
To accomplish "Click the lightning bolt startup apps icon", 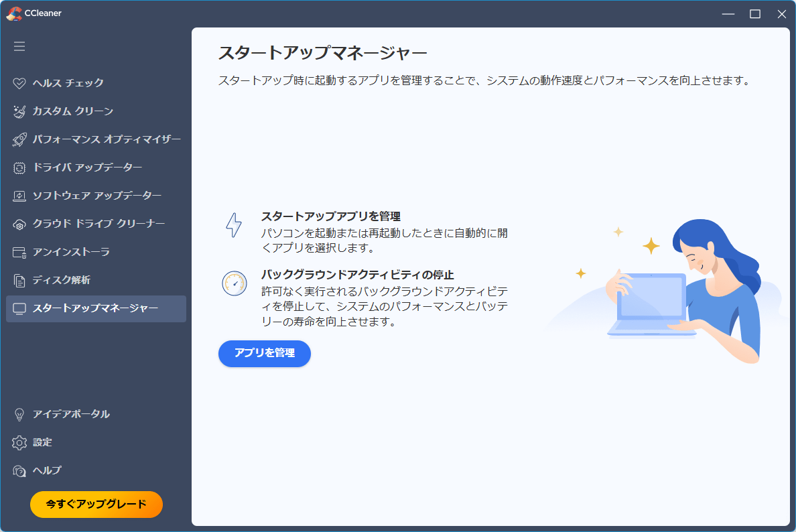I will (234, 226).
